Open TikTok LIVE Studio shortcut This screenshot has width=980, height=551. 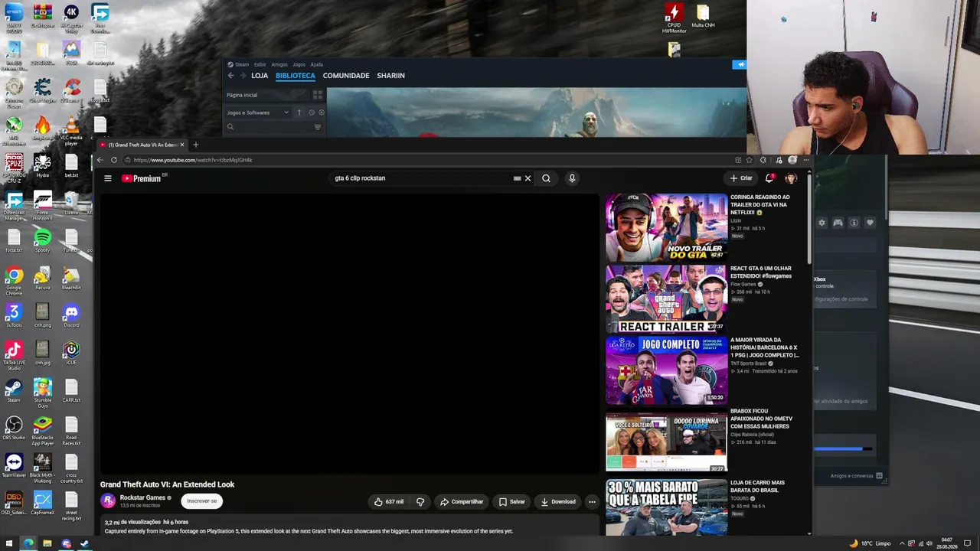click(14, 354)
